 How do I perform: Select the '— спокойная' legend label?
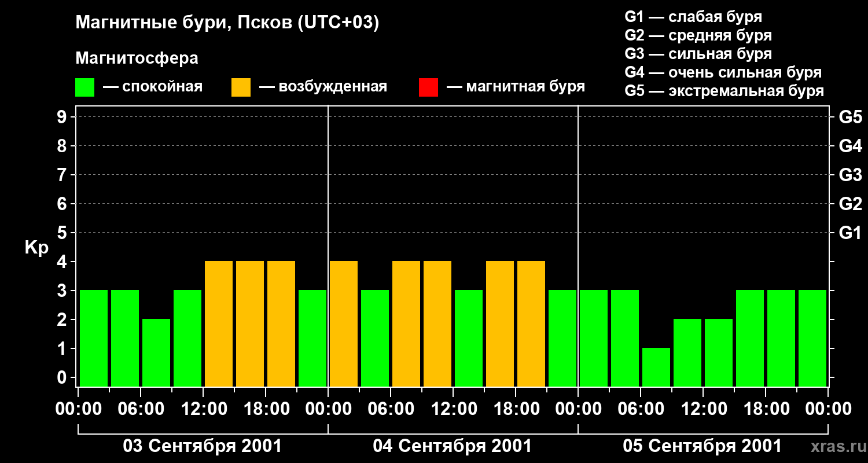point(153,87)
